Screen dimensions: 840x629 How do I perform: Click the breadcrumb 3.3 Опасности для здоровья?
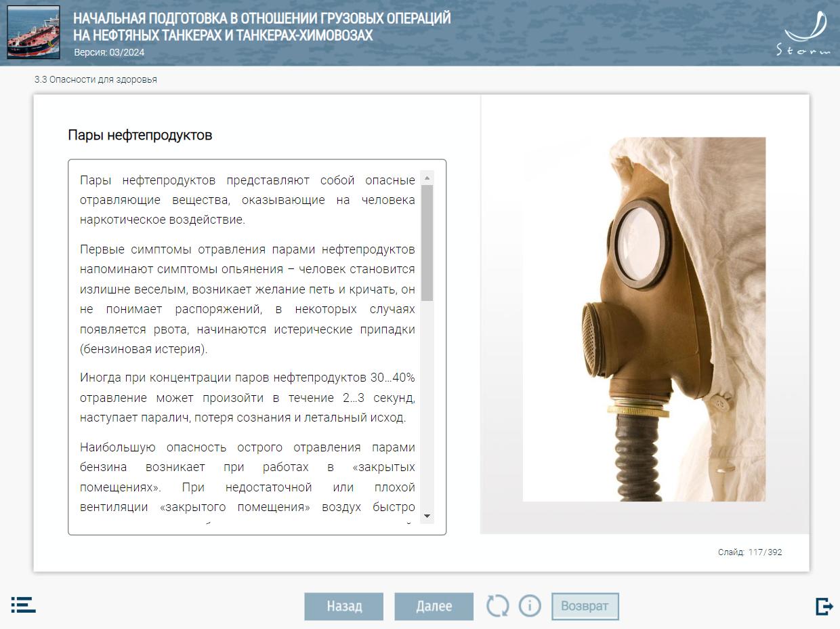point(96,79)
